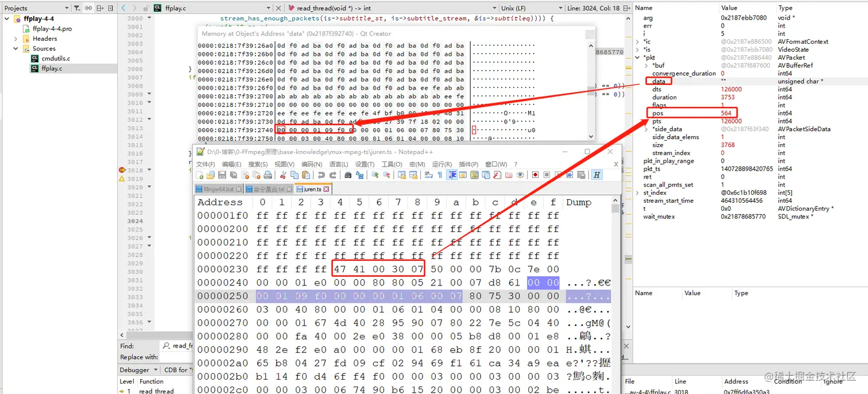Toggle the HEX-Editor H icon

[x=597, y=175]
